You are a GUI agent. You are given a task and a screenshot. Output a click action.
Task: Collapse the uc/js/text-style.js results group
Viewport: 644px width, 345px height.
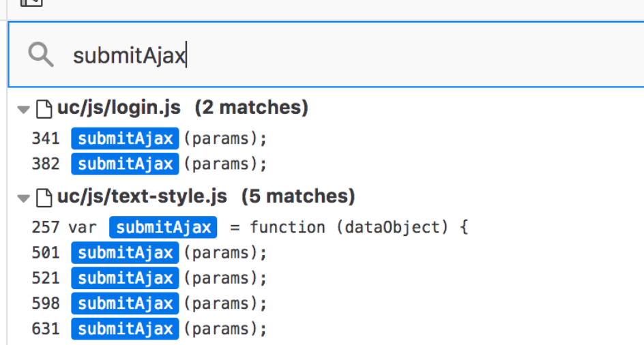pyautogui.click(x=24, y=198)
